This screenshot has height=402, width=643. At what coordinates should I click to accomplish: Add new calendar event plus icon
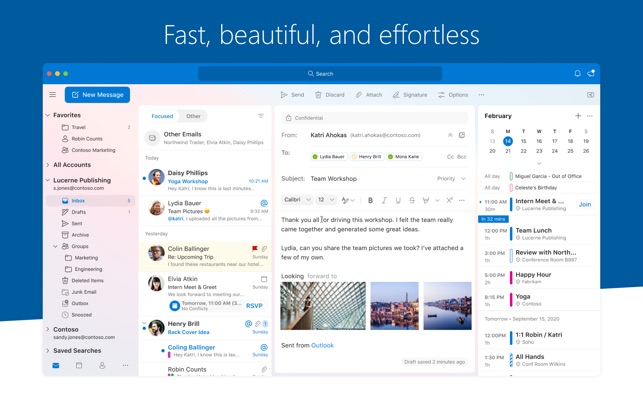[x=578, y=116]
